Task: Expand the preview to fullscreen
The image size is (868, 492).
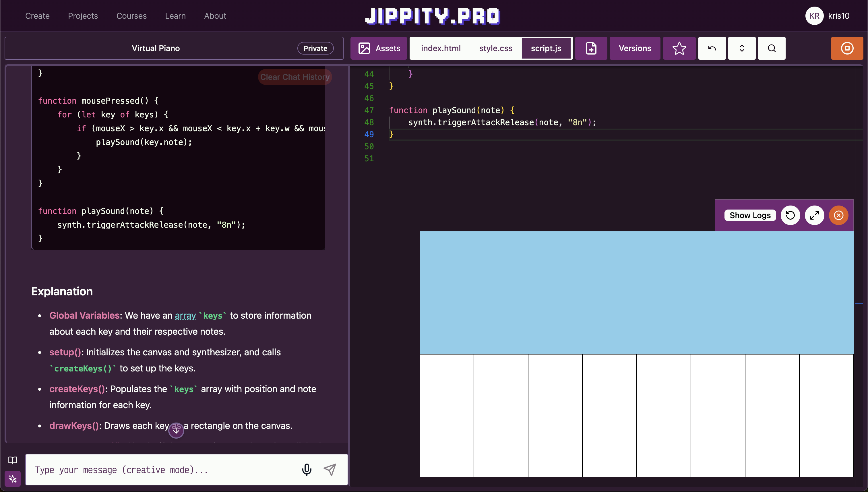Action: point(814,215)
